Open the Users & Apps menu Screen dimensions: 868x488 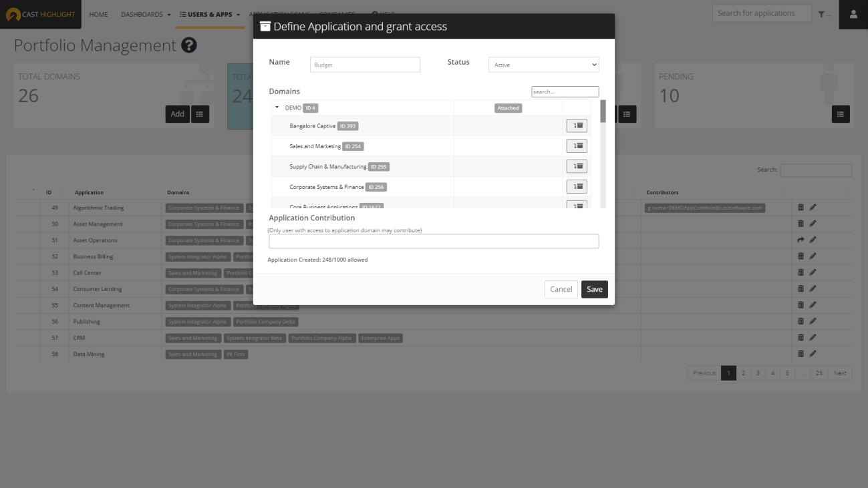(x=209, y=15)
